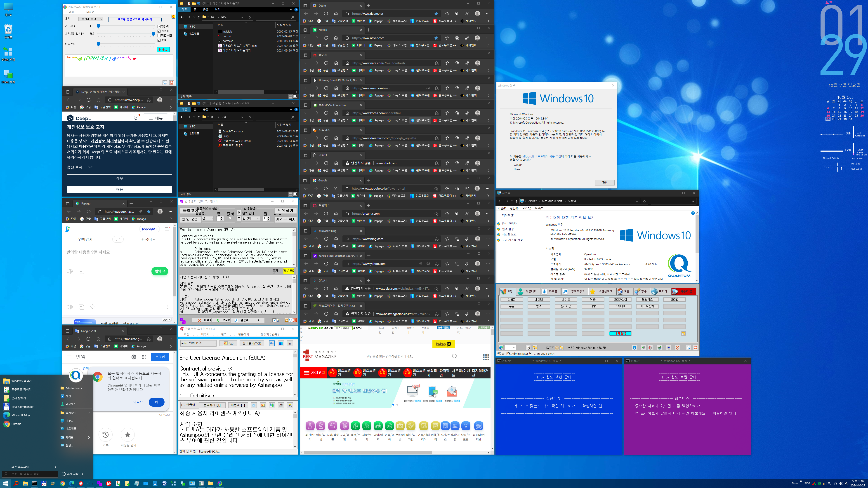Screen dimensions: 868x488
Task: Open the 저장된 번역 star icon
Action: [128, 435]
